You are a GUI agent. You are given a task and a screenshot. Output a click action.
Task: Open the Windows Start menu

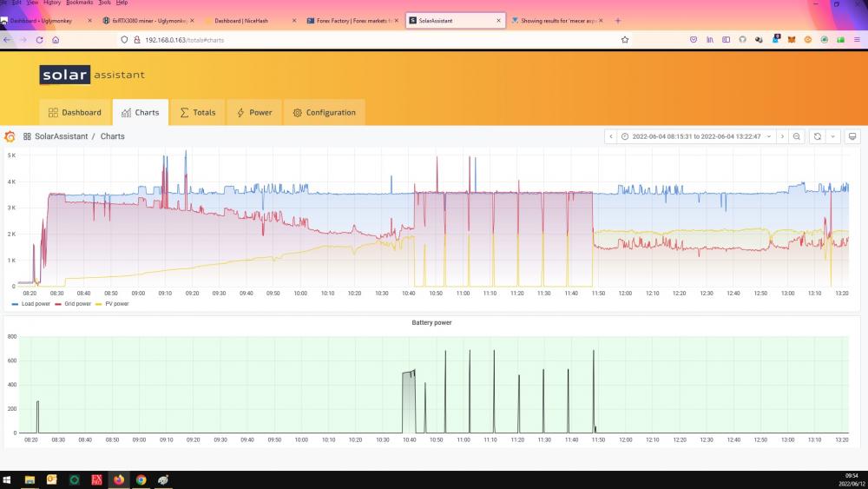7,480
